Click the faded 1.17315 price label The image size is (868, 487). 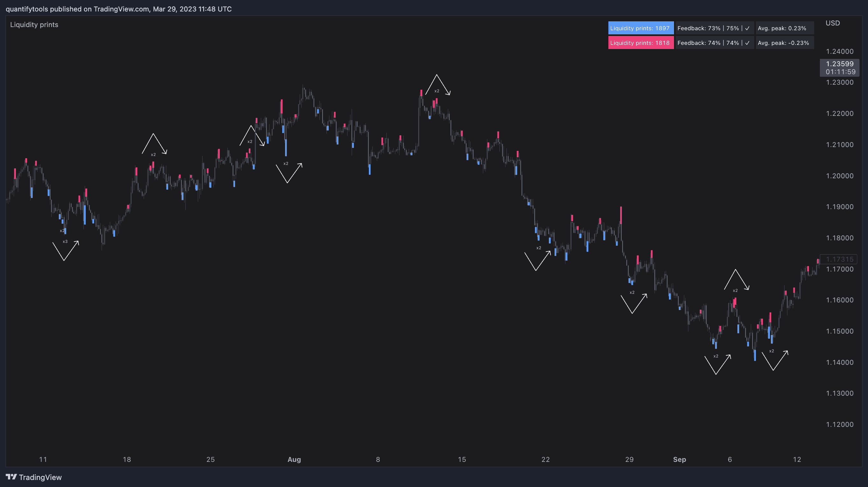(x=839, y=259)
